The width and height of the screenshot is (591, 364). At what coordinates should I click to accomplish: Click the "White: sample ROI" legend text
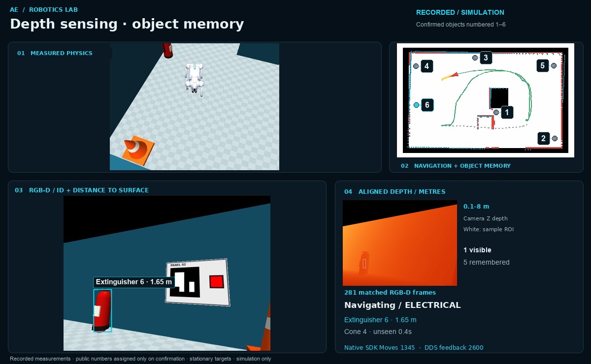[489, 229]
